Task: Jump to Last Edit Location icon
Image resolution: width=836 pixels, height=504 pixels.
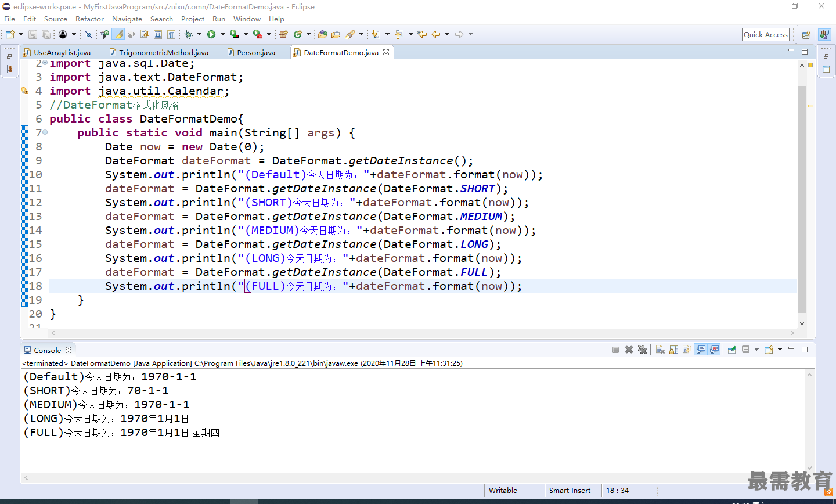Action: tap(422, 34)
